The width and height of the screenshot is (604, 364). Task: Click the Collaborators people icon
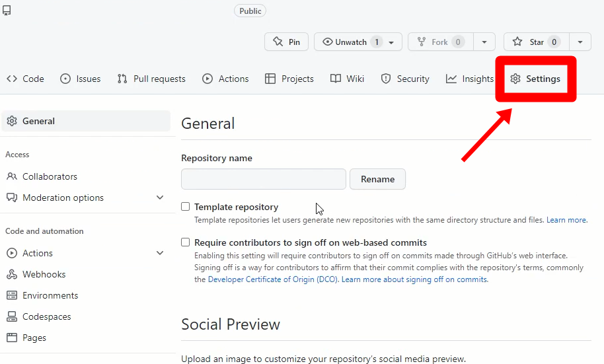(12, 176)
